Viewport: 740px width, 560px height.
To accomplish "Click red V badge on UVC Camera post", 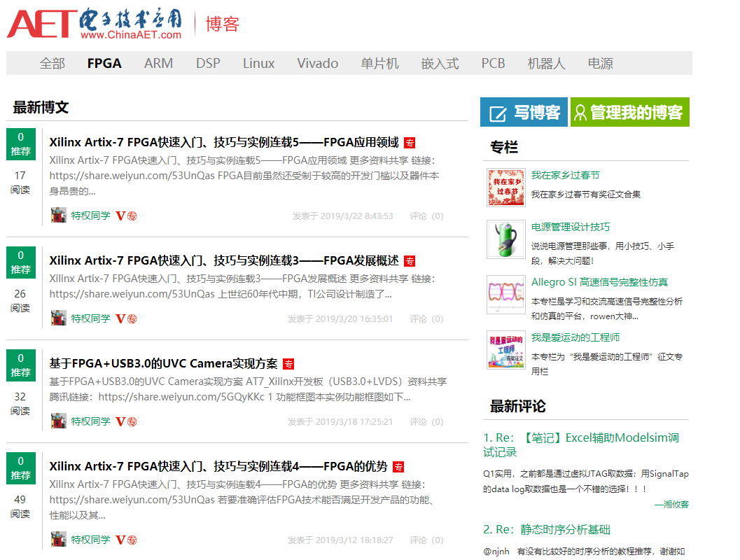I will click(x=121, y=422).
